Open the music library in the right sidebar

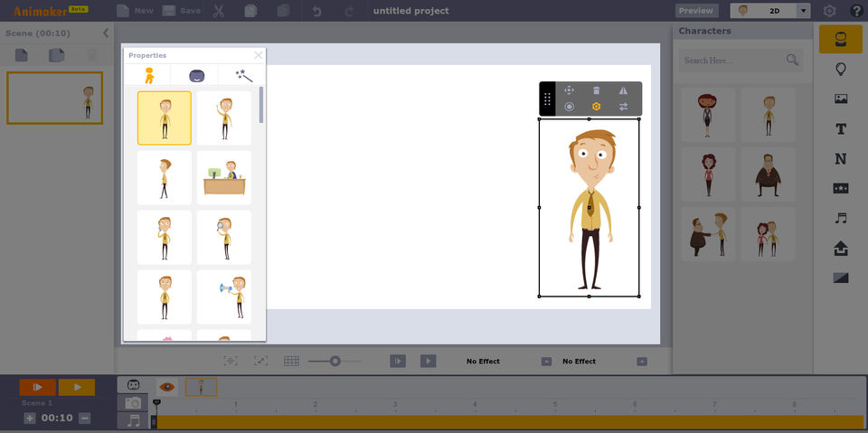point(840,218)
